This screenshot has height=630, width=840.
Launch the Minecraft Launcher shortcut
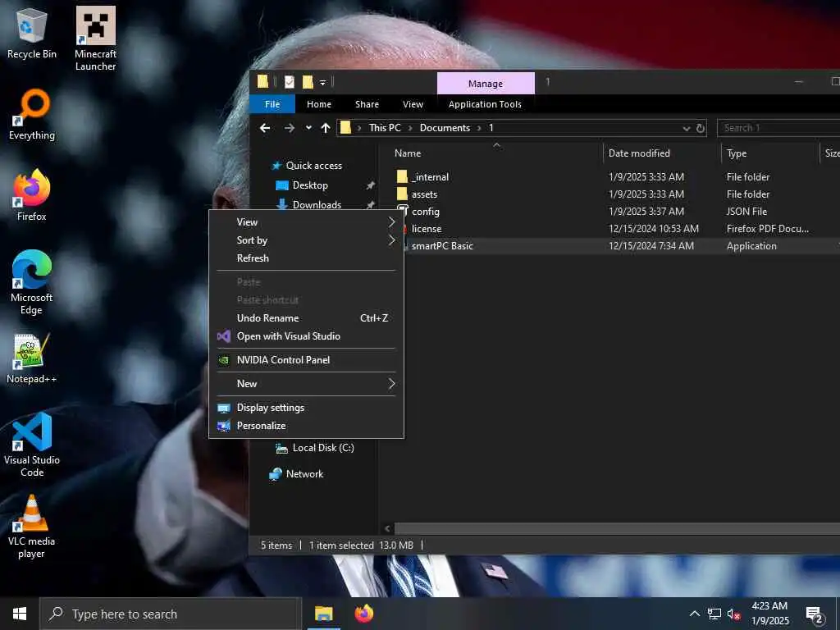point(95,39)
